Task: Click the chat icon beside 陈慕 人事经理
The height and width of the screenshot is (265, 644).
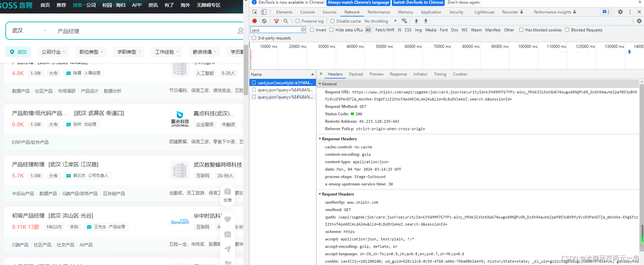Action: point(69,73)
